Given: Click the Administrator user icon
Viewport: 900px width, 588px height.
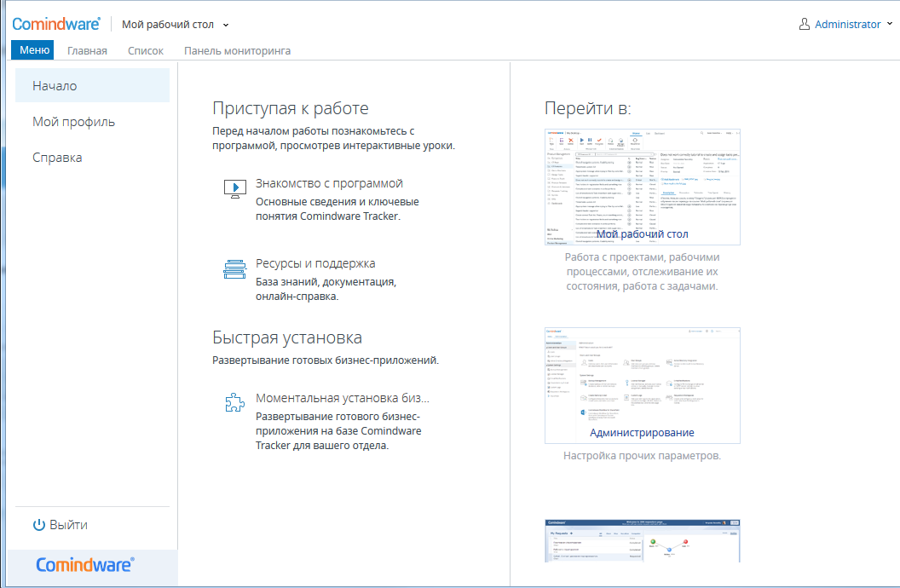Looking at the screenshot, I should point(805,24).
